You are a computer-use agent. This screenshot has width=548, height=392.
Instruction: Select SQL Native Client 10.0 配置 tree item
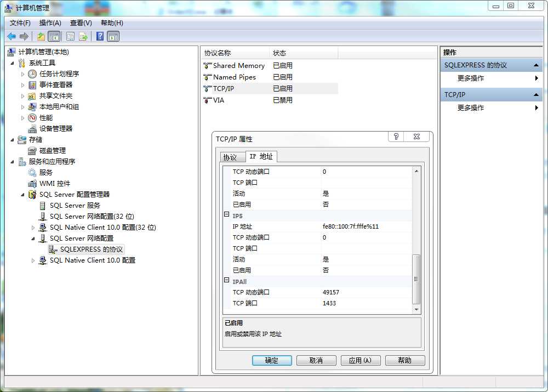pos(93,260)
